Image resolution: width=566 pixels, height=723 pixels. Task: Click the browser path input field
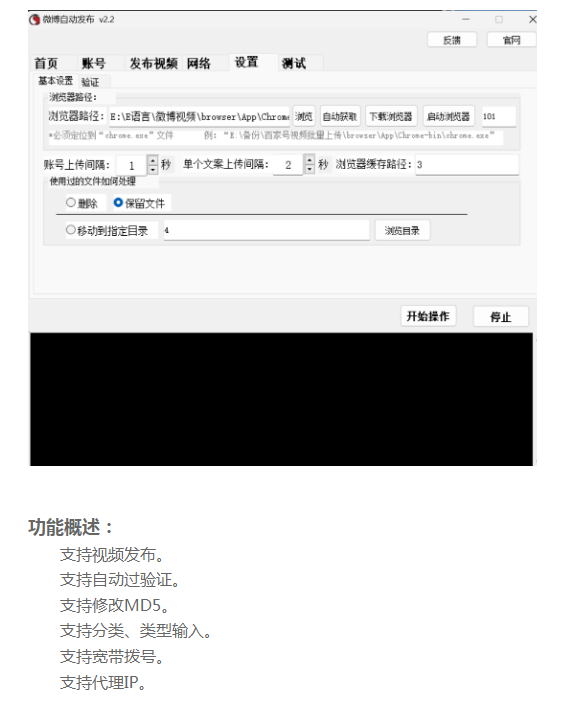(x=200, y=117)
